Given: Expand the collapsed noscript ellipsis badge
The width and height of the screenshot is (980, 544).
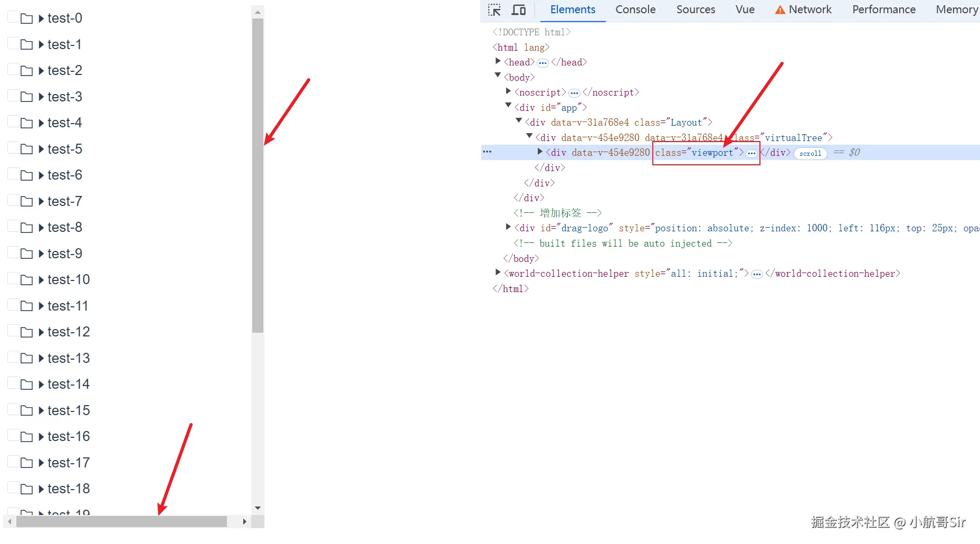Looking at the screenshot, I should 574,93.
